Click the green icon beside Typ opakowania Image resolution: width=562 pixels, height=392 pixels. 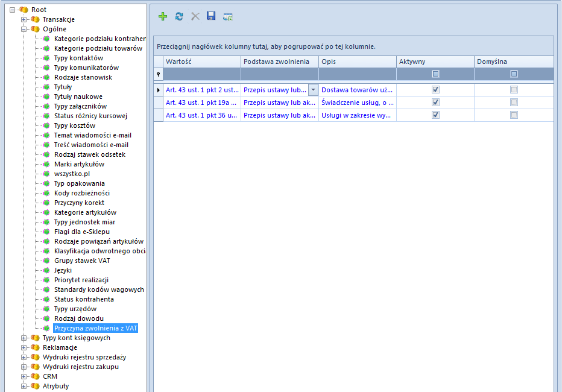tap(46, 183)
